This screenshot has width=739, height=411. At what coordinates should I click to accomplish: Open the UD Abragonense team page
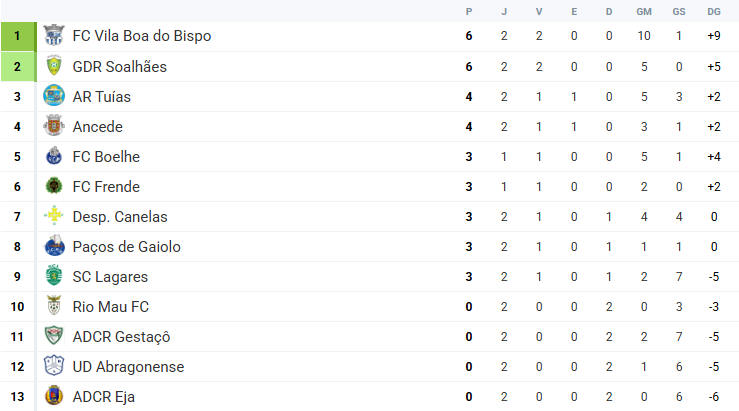tap(128, 367)
